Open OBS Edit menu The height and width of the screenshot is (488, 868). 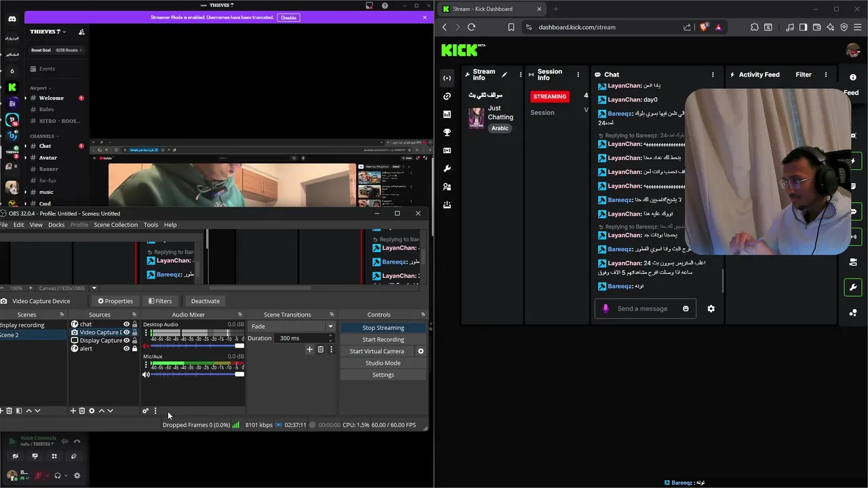[18, 225]
